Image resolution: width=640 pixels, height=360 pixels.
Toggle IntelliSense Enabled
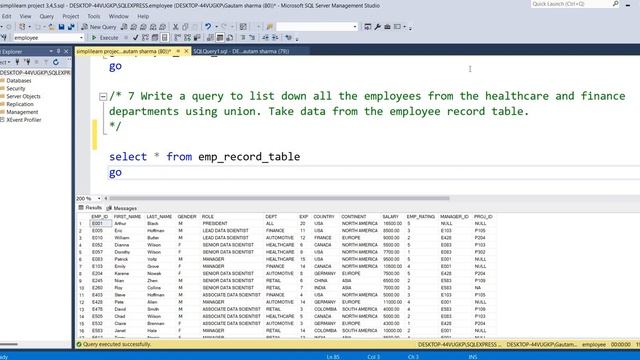(x=164, y=38)
